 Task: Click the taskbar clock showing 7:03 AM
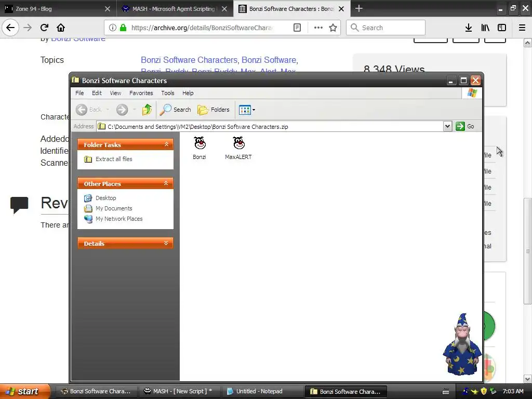tap(513, 391)
